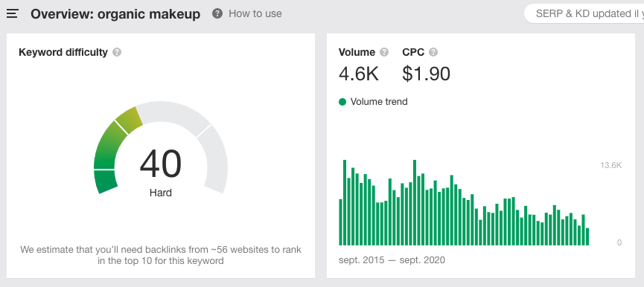Click the 4.6K volume value
Screen dimensions: 644x287
tap(359, 74)
